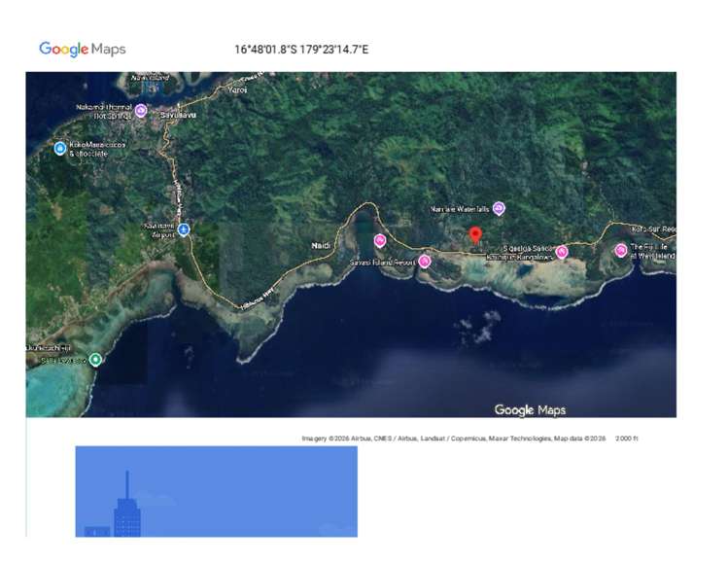Open the waterfalls purple attraction pin
This screenshot has width=728, height=563.
(499, 208)
